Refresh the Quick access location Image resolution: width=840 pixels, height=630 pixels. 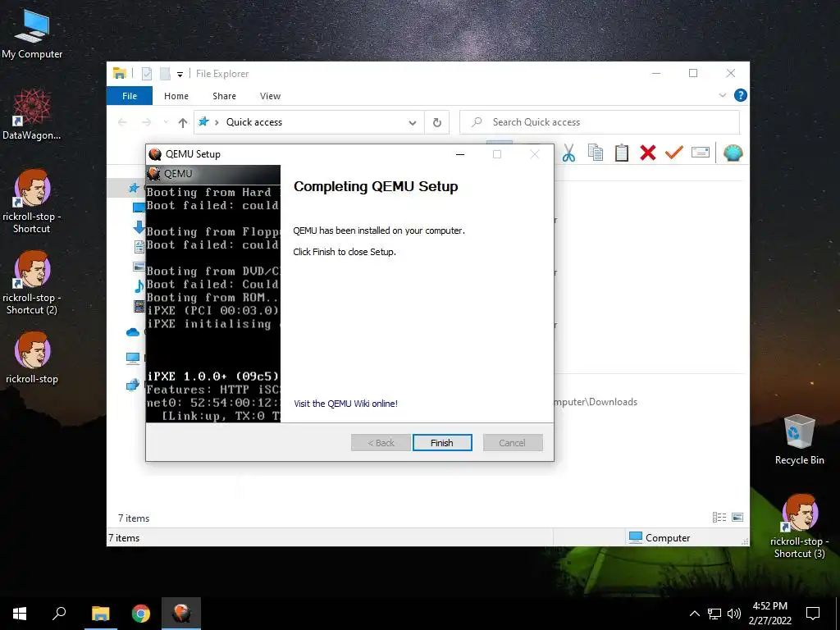pyautogui.click(x=436, y=123)
